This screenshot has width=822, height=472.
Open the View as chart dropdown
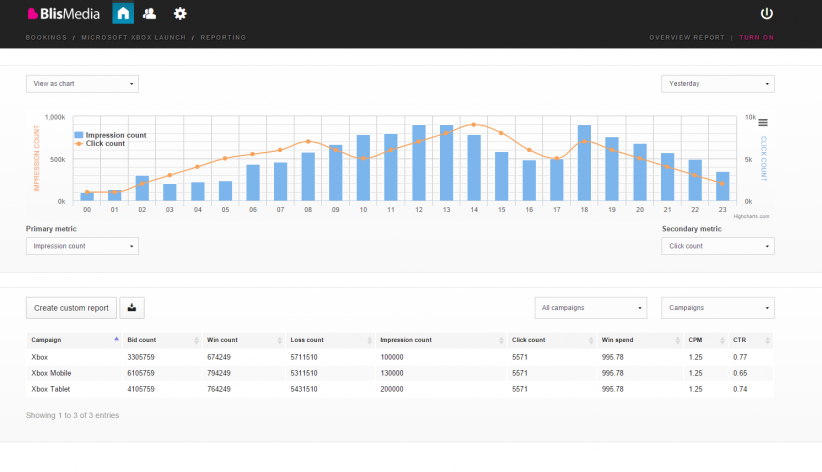82,84
